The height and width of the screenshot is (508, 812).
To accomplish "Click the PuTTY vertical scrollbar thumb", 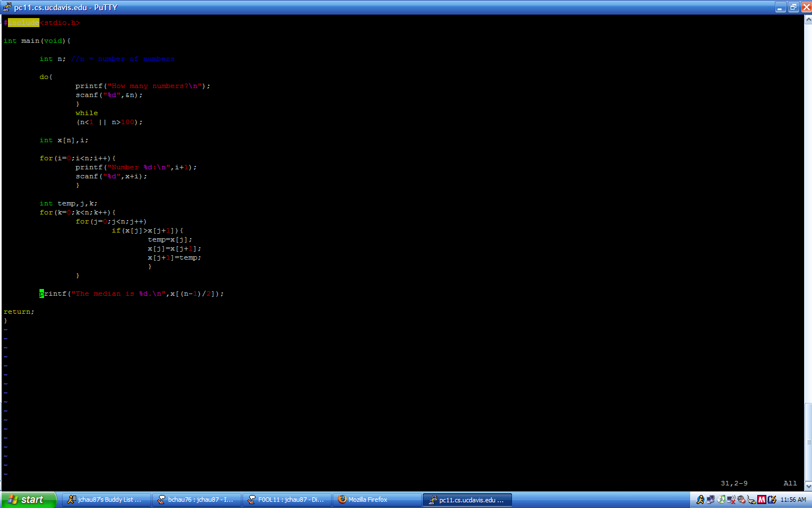I will pyautogui.click(x=808, y=442).
